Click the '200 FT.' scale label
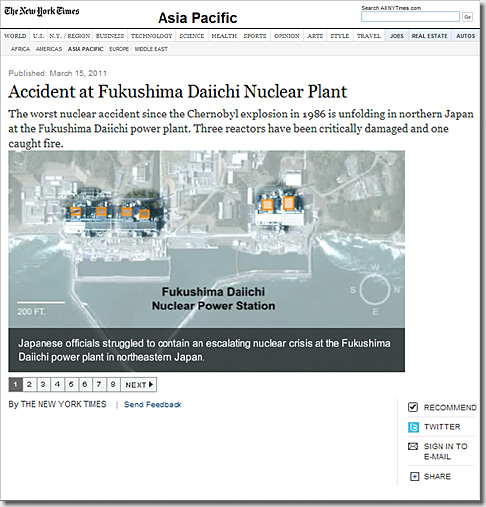Image resolution: width=486 pixels, height=507 pixels. coord(31,312)
